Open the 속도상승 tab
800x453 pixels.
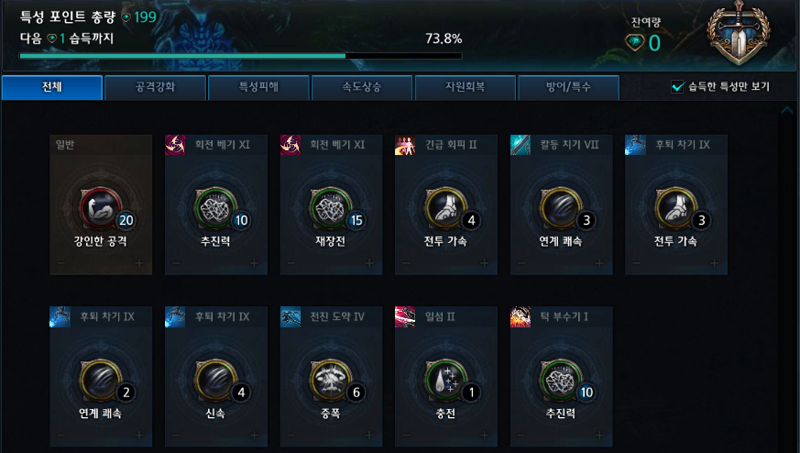[x=362, y=87]
